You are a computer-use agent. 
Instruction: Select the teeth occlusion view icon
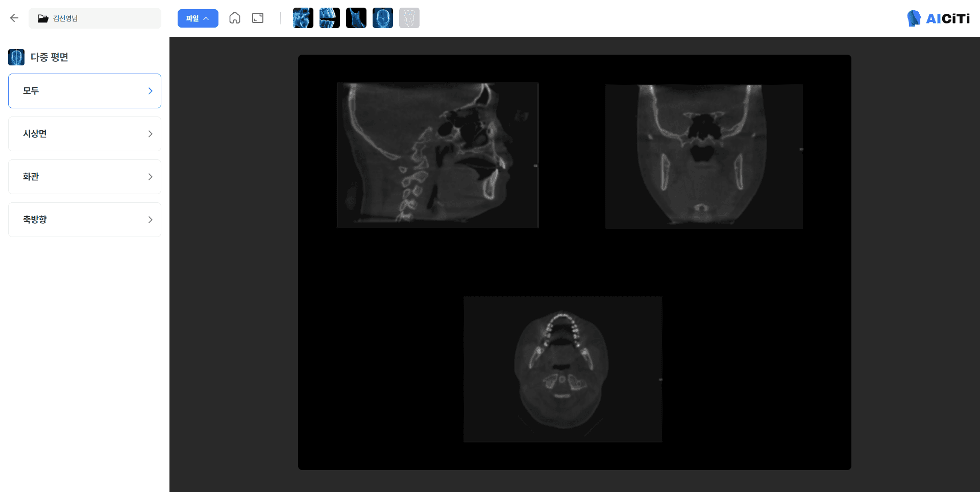(330, 18)
